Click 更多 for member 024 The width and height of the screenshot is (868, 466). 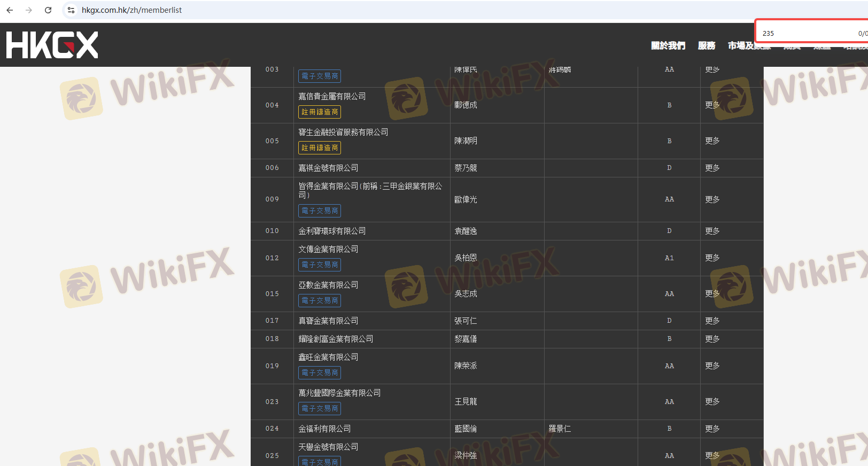712,429
